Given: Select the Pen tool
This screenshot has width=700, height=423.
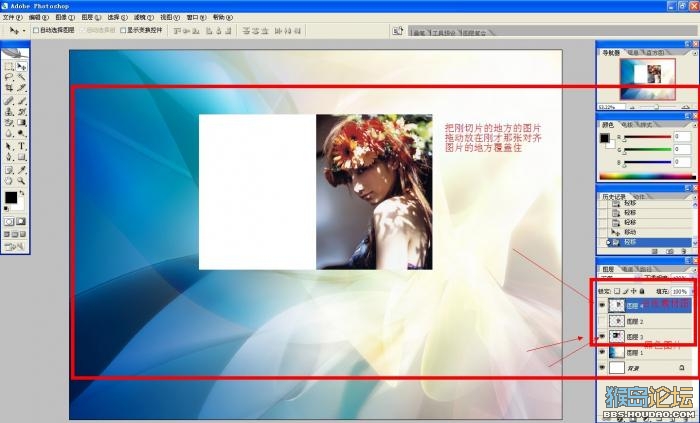Looking at the screenshot, I should point(9,157).
